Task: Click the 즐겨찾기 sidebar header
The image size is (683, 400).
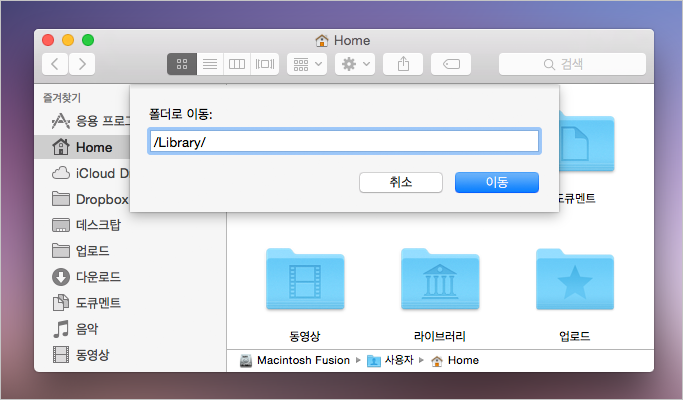Action: (x=62, y=98)
